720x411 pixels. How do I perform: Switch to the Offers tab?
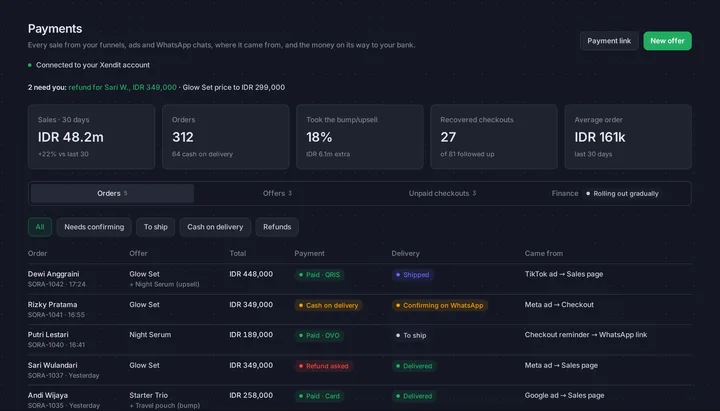click(277, 193)
